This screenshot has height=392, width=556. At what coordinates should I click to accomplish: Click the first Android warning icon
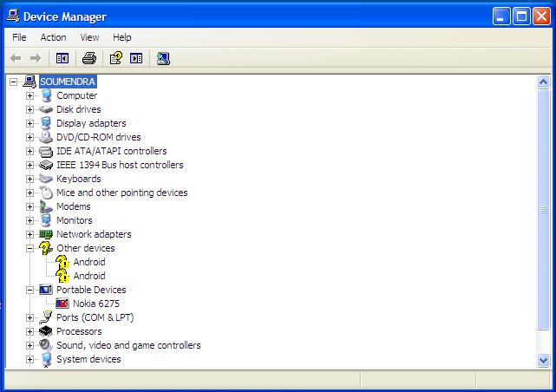pyautogui.click(x=62, y=262)
